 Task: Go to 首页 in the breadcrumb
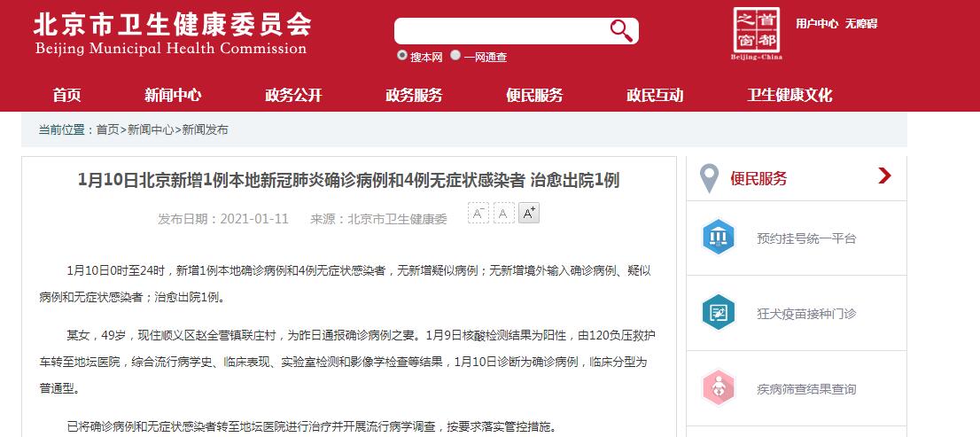(x=107, y=129)
